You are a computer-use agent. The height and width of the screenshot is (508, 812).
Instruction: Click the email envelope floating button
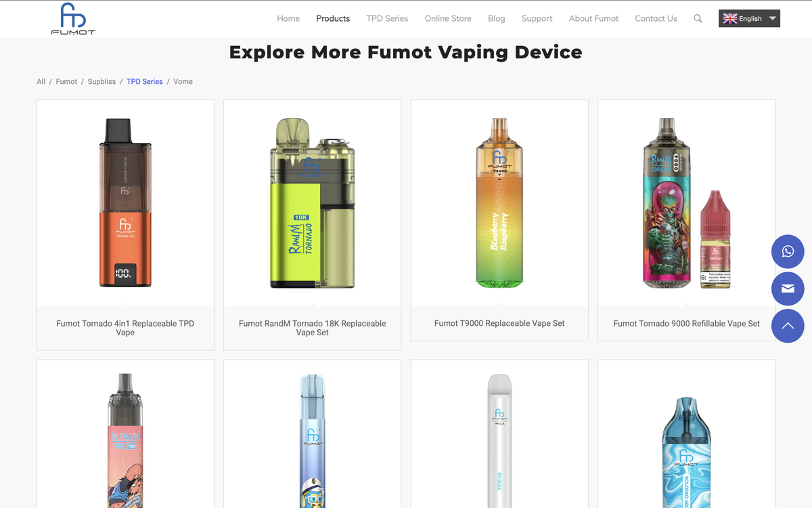pos(788,289)
